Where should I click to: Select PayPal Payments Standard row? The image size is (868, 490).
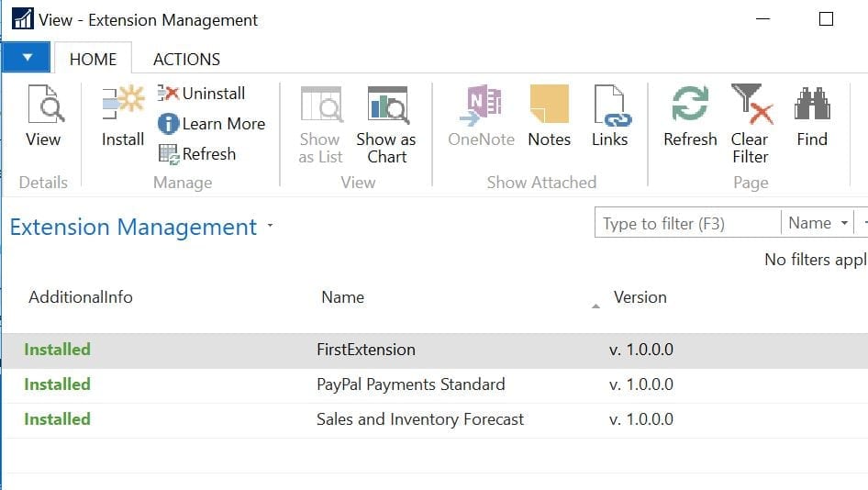point(435,384)
